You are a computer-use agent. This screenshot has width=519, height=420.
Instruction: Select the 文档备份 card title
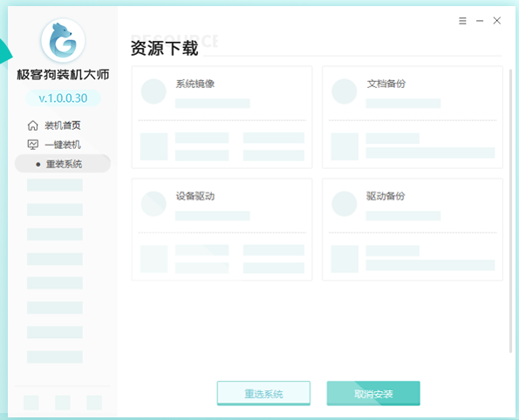point(386,84)
